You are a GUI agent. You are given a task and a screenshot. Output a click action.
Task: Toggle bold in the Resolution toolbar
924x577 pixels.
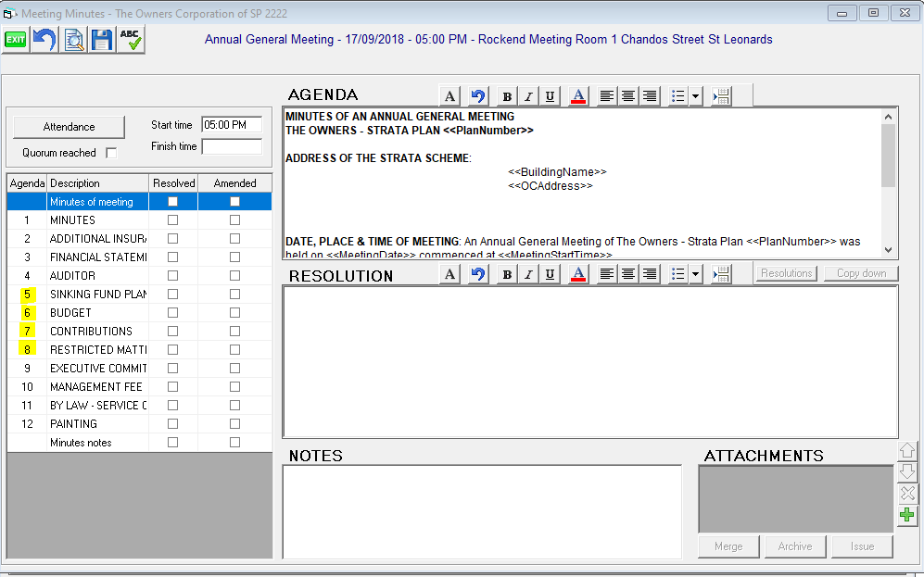pos(507,274)
